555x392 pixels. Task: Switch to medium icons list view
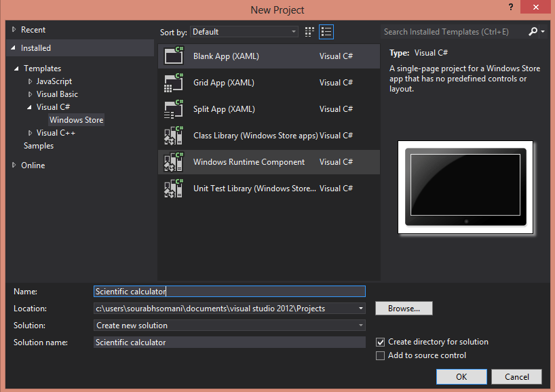coord(326,32)
